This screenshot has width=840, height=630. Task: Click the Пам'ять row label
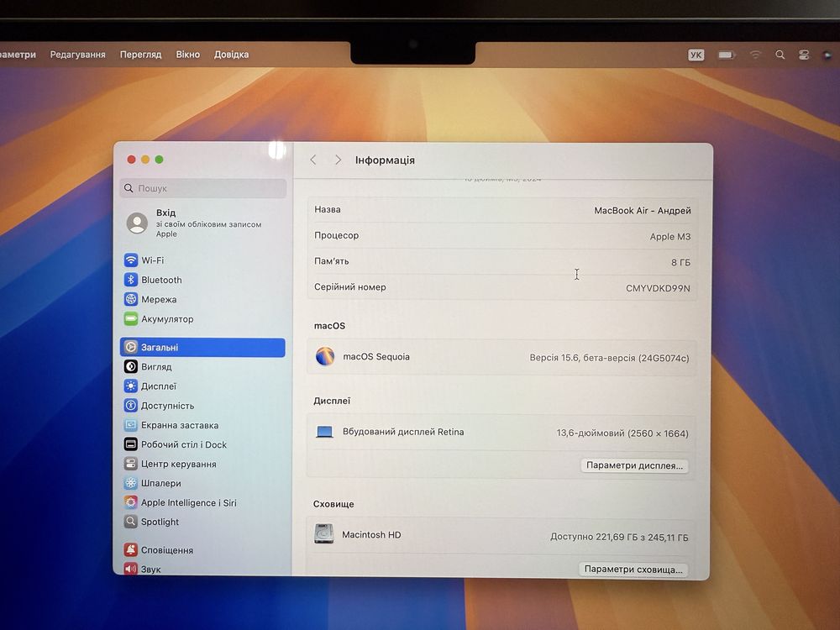(332, 261)
